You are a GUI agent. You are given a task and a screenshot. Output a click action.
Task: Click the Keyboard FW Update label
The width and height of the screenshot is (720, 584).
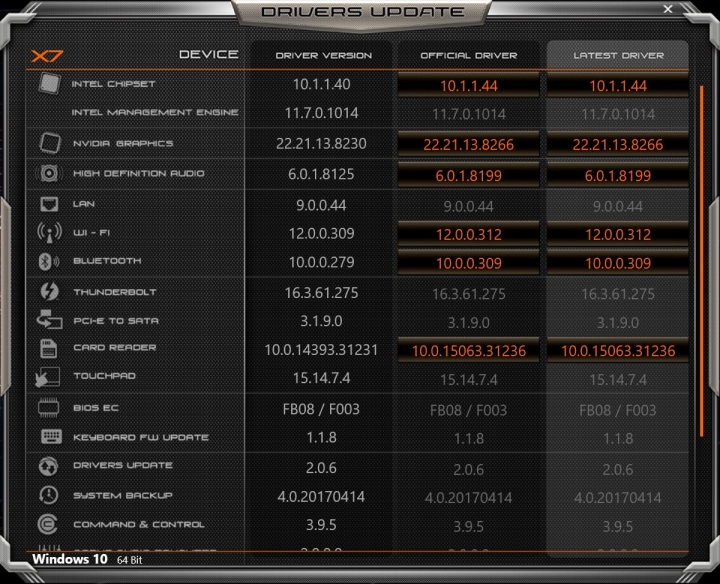141,437
